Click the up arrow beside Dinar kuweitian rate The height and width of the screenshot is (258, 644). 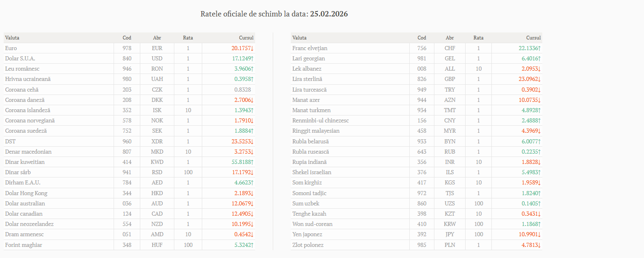pos(252,162)
